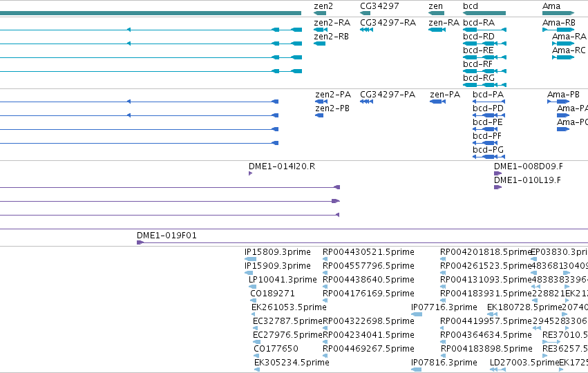This screenshot has height=373, width=588.
Task: Click transcript bcd-RF
Action: (485, 71)
